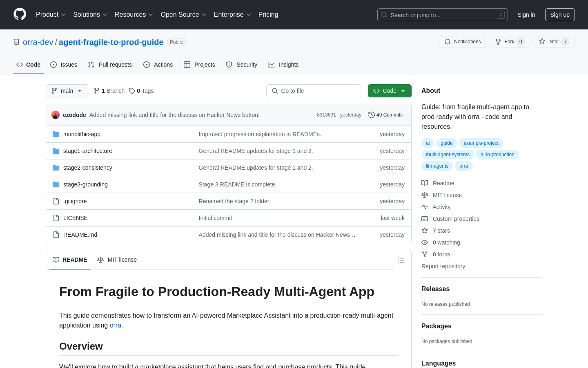This screenshot has width=588, height=368.
Task: Click the Search or jump to field
Action: pyautogui.click(x=443, y=15)
